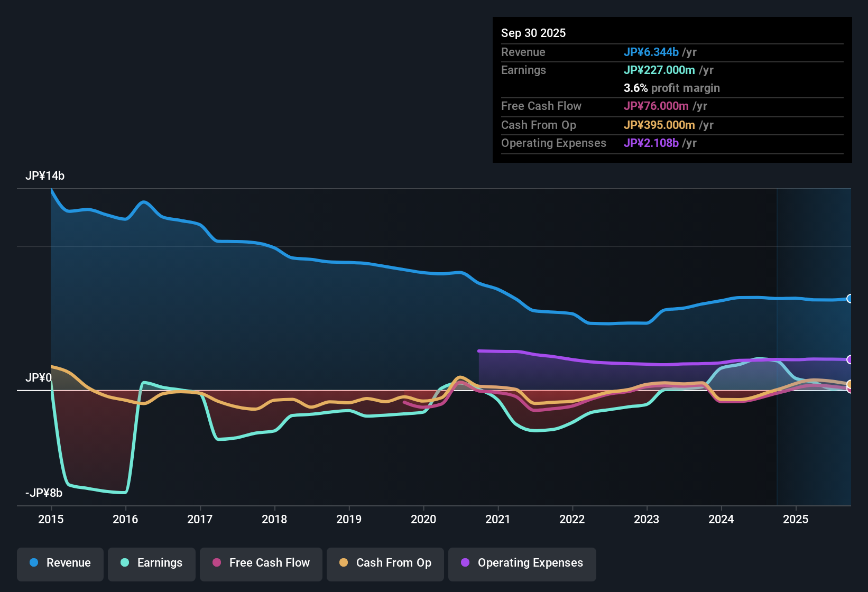Image resolution: width=868 pixels, height=592 pixels.
Task: Click the Revenue value JP¥6.344b in tooltip
Action: [x=652, y=52]
